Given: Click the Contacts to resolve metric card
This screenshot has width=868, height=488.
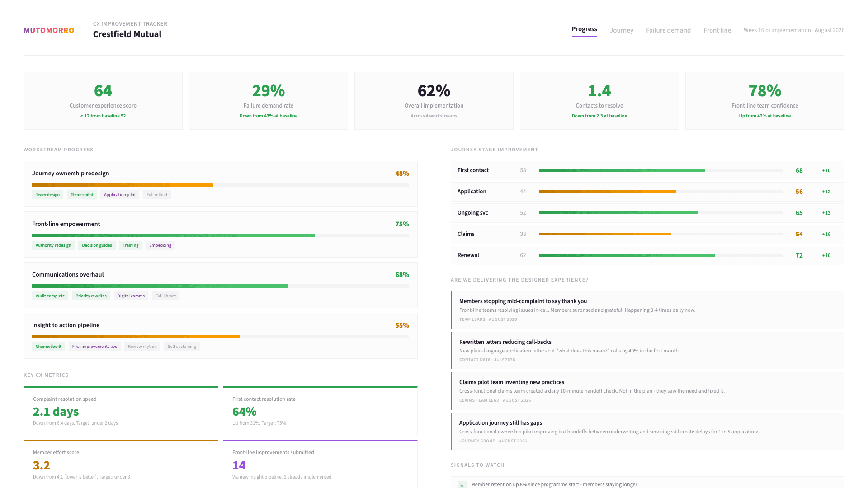Looking at the screenshot, I should coord(599,100).
